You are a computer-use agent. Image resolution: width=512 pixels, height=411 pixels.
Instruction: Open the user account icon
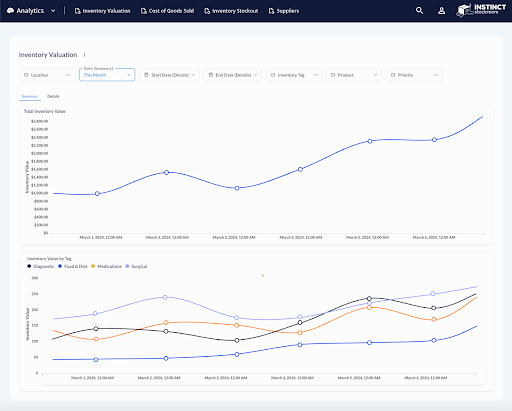441,11
